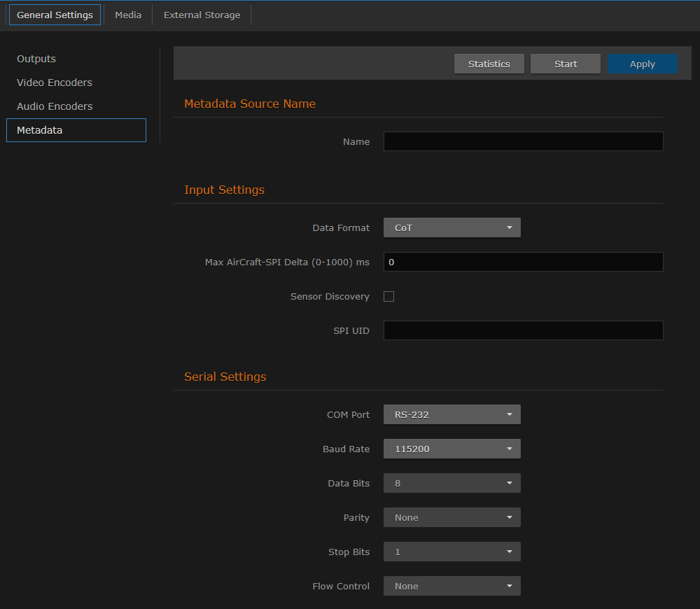Select the General Settings tab
The image size is (700, 609).
[55, 14]
